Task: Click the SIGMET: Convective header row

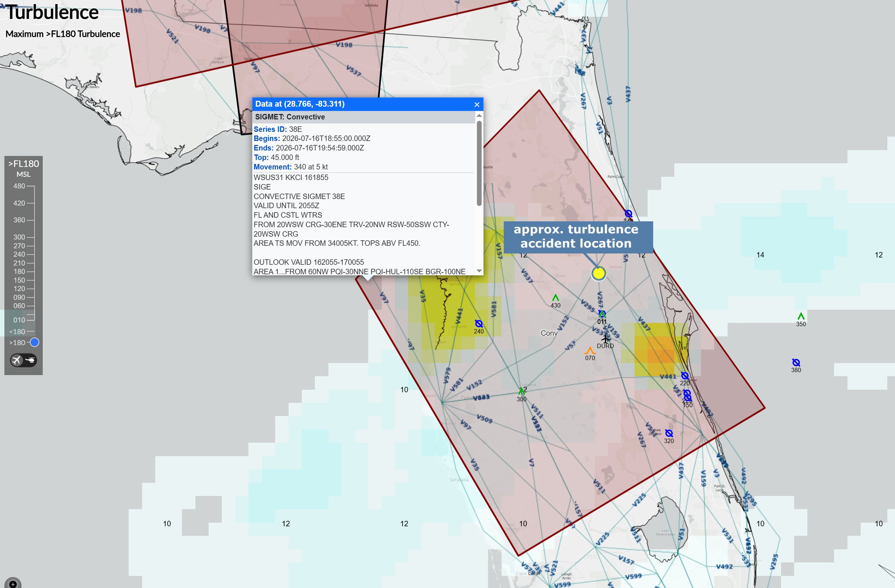Action: pos(363,117)
